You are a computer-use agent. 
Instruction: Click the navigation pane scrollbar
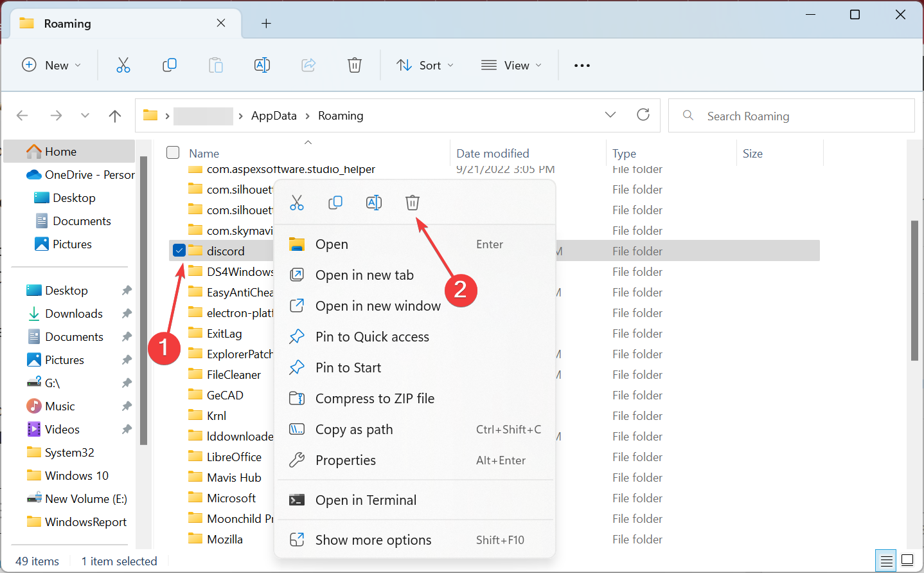tap(143, 300)
